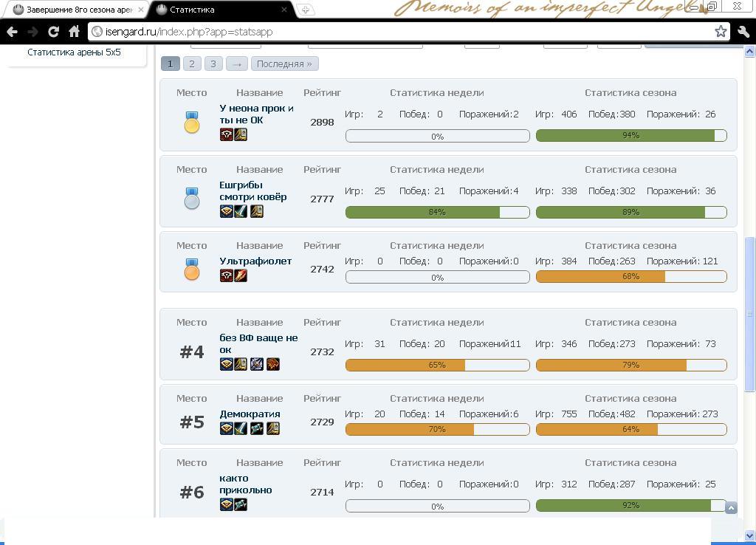Reload the page with the refresh icon
Image resolution: width=756 pixels, height=545 pixels.
(x=53, y=32)
